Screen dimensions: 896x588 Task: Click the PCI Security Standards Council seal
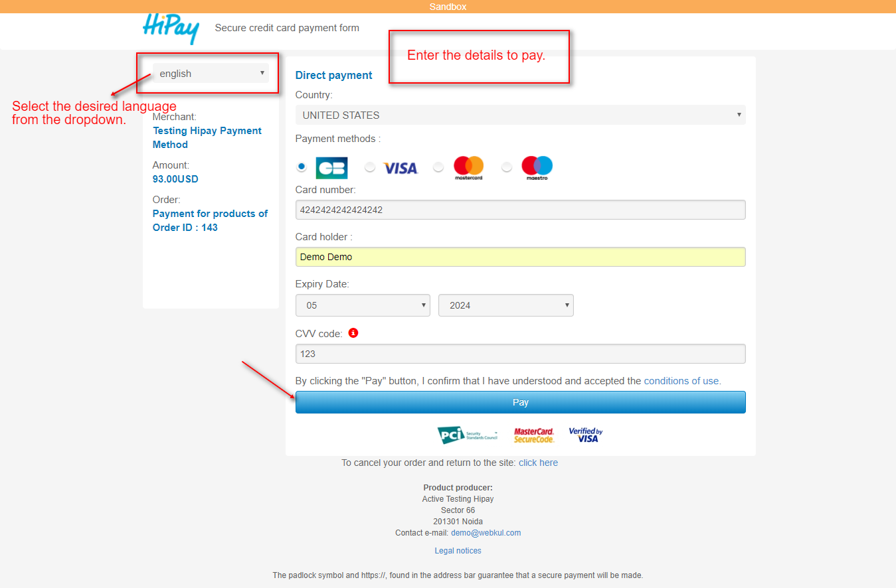click(466, 435)
